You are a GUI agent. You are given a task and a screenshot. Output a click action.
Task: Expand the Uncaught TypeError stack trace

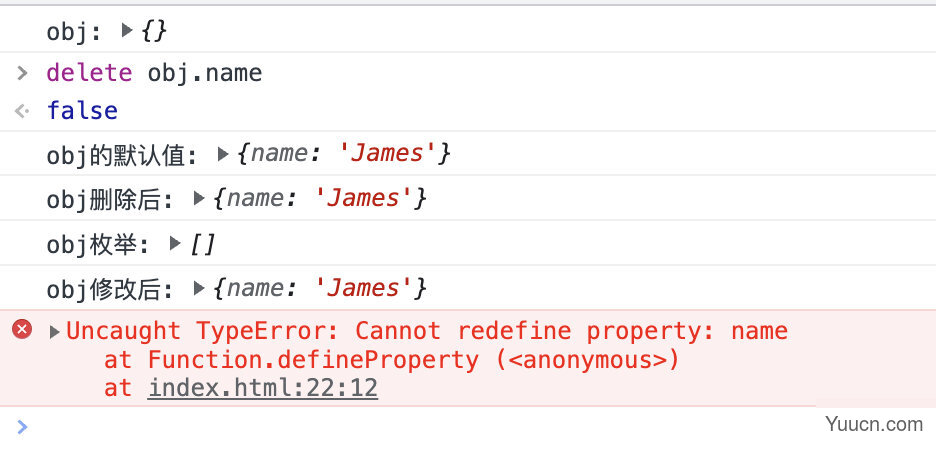click(55, 332)
